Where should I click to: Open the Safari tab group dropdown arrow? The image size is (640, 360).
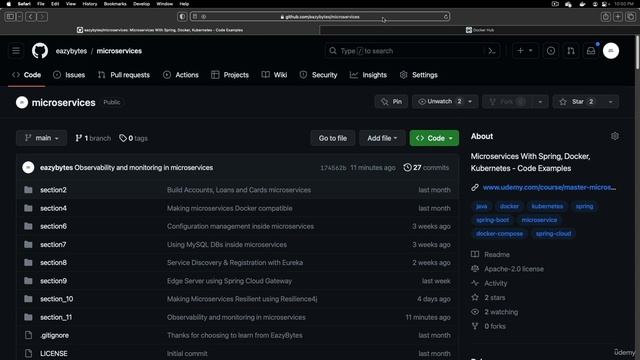[20, 17]
